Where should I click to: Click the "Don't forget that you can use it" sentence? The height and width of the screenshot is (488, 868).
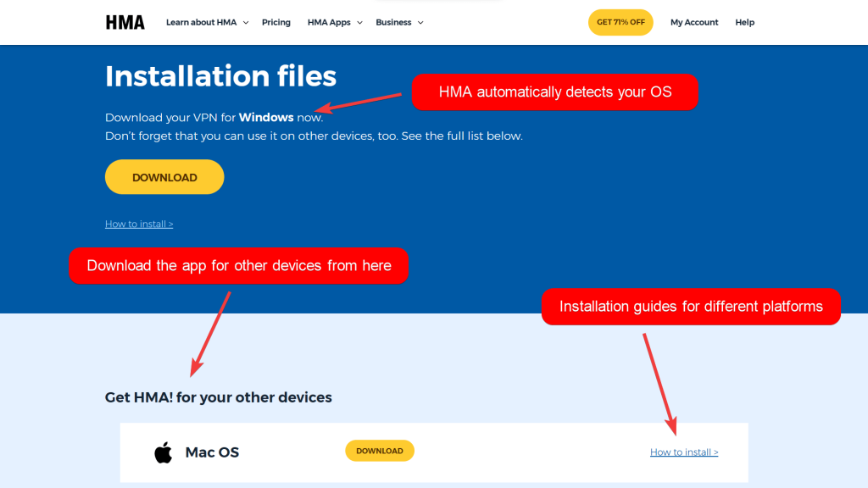tap(314, 136)
